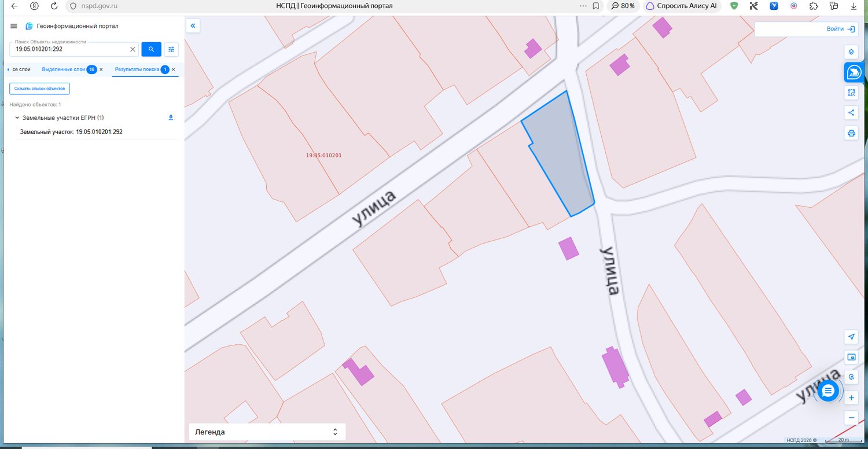Open the map layers panel

(851, 51)
